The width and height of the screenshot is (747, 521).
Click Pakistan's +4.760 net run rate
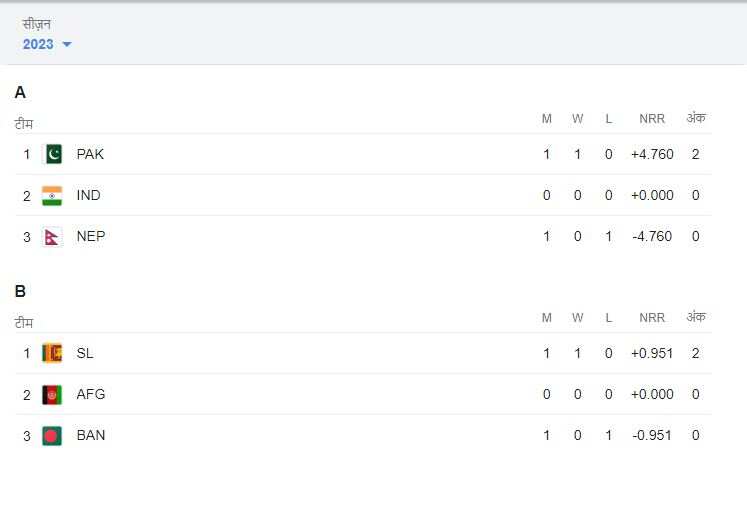point(652,154)
